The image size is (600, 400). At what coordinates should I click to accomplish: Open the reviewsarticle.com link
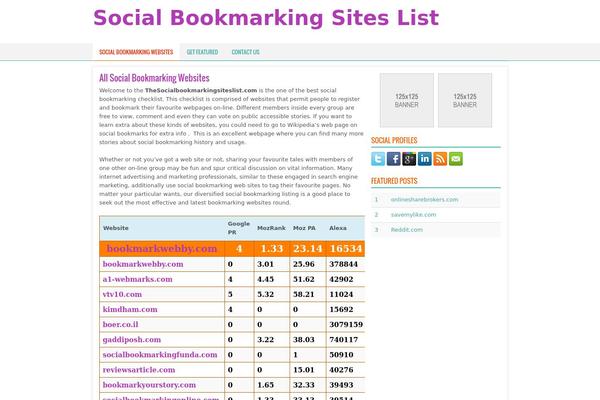(139, 370)
